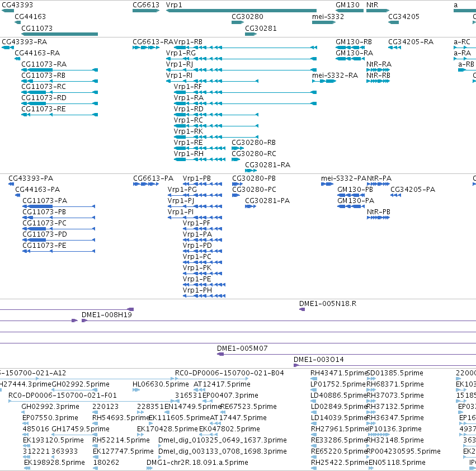
Task: Select EST label 'RC0-DP0006-150700-021-B04'
Action: [x=229, y=373]
